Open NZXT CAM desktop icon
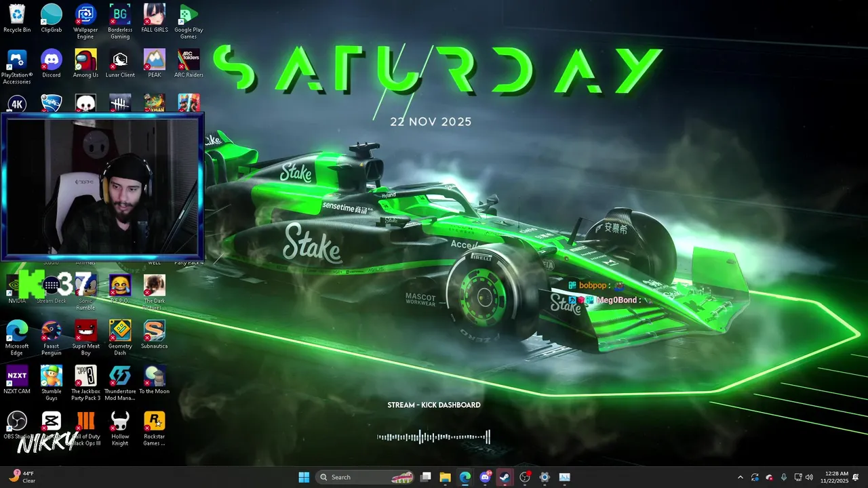Viewport: 868px width, 488px height. point(17,380)
